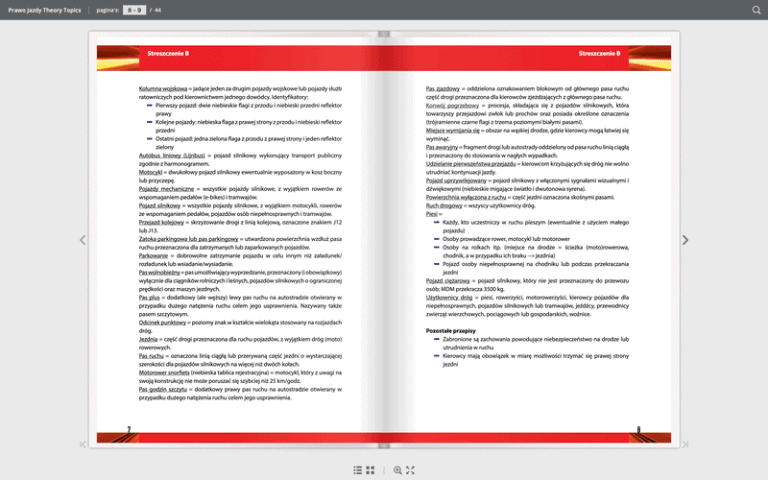
Task: Click page number 8 in the footer
Action: (639, 431)
